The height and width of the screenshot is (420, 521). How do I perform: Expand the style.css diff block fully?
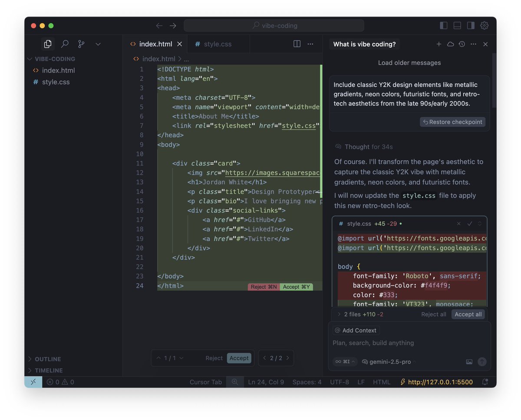pyautogui.click(x=480, y=224)
